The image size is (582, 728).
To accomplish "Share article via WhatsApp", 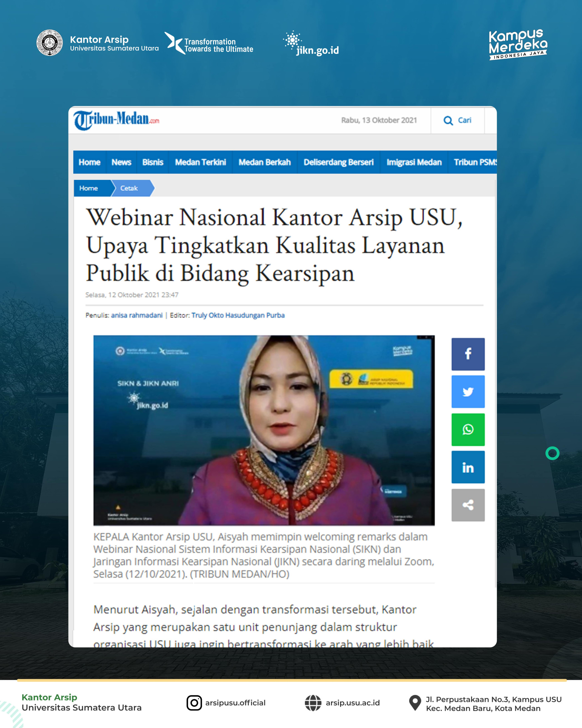I will pyautogui.click(x=468, y=430).
